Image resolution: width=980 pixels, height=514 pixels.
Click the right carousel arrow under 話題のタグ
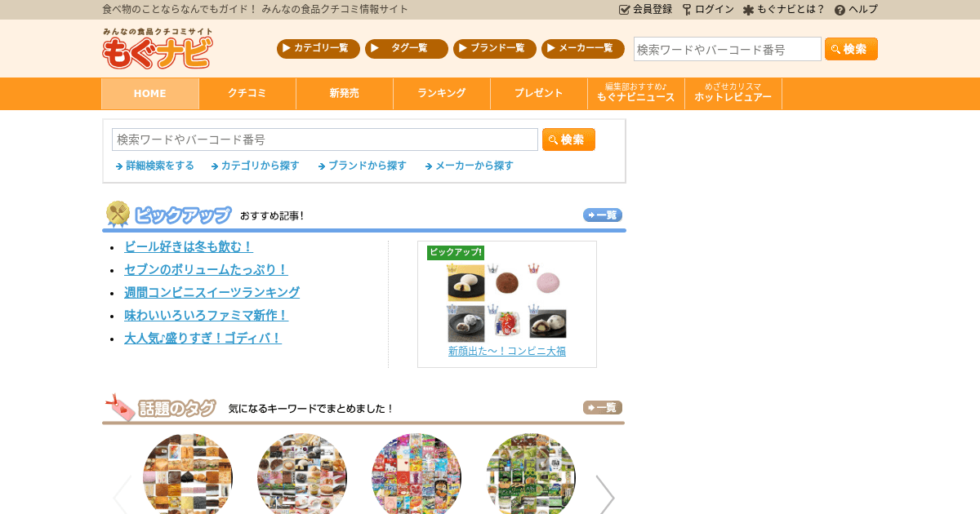tap(605, 496)
